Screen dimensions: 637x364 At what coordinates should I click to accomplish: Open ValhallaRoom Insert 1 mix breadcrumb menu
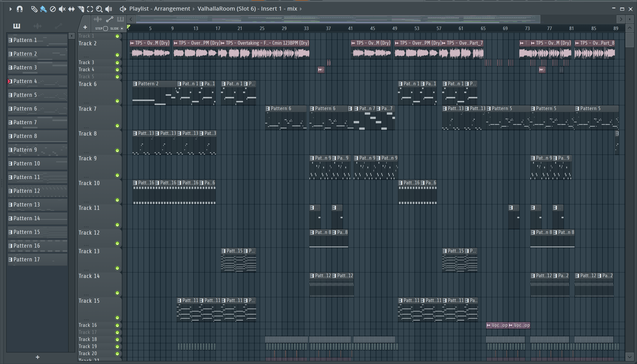(x=248, y=9)
